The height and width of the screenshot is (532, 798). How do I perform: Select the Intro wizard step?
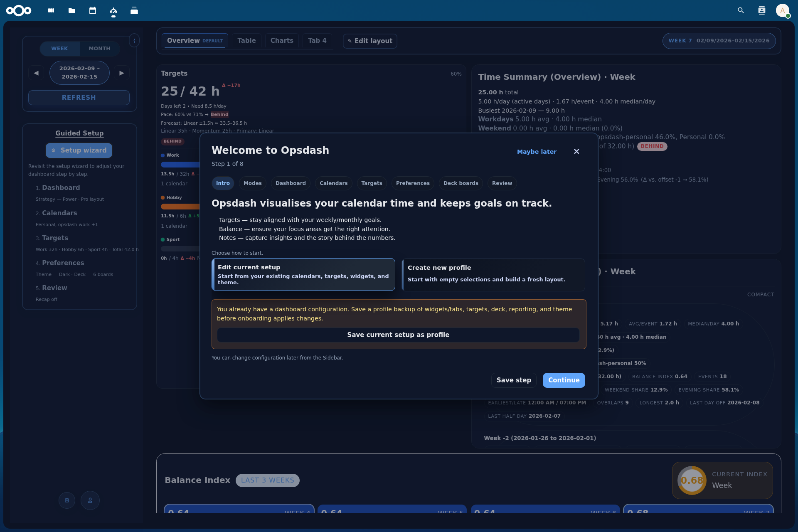pyautogui.click(x=223, y=183)
